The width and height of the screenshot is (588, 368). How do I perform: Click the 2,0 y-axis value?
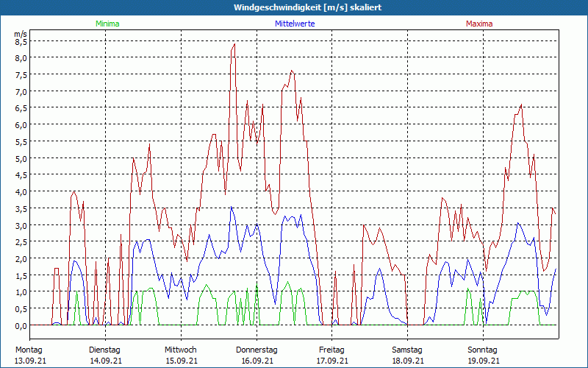(x=21, y=259)
